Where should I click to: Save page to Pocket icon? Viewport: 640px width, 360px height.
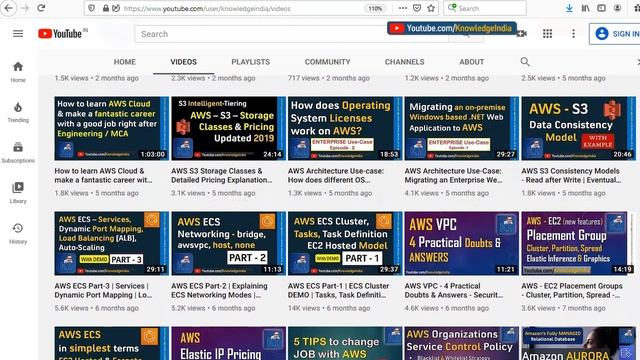tap(417, 8)
